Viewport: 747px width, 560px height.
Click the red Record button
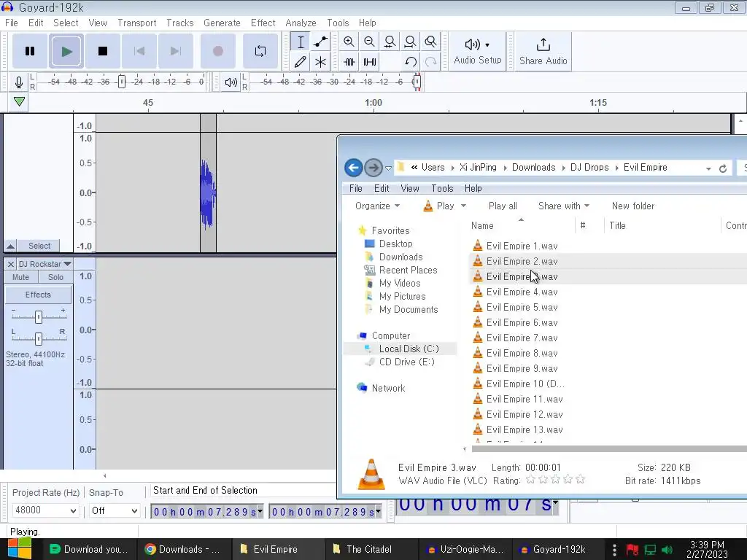coord(217,51)
